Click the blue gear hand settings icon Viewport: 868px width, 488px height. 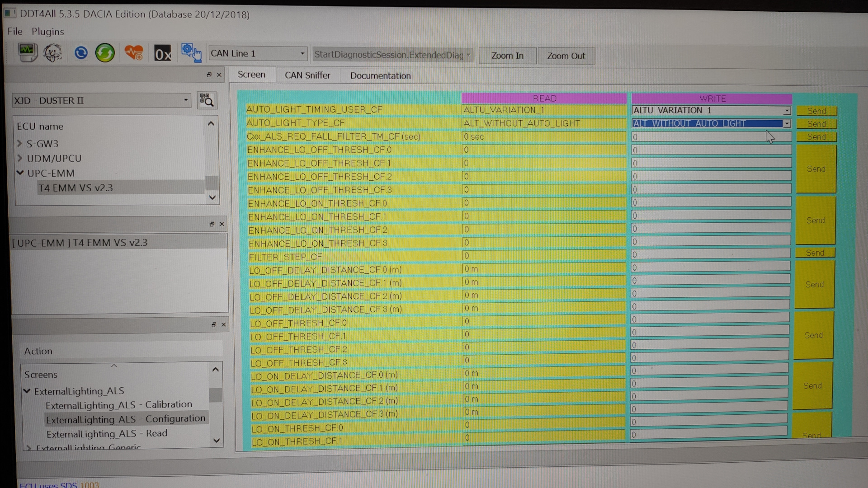pyautogui.click(x=191, y=53)
